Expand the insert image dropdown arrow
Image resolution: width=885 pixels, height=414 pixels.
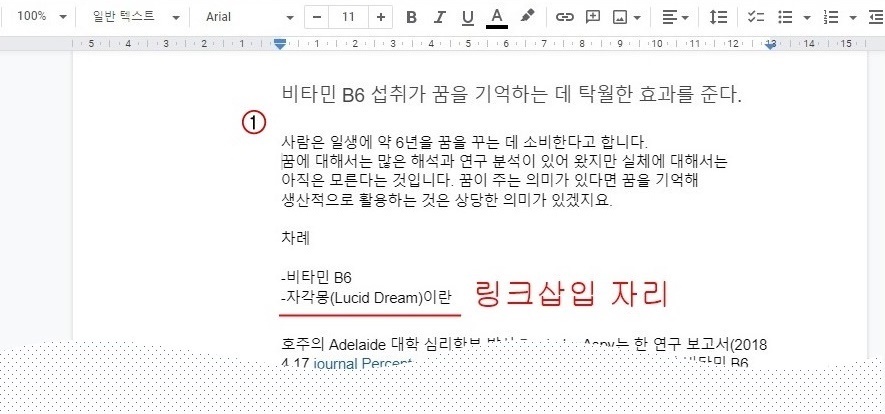[x=637, y=17]
